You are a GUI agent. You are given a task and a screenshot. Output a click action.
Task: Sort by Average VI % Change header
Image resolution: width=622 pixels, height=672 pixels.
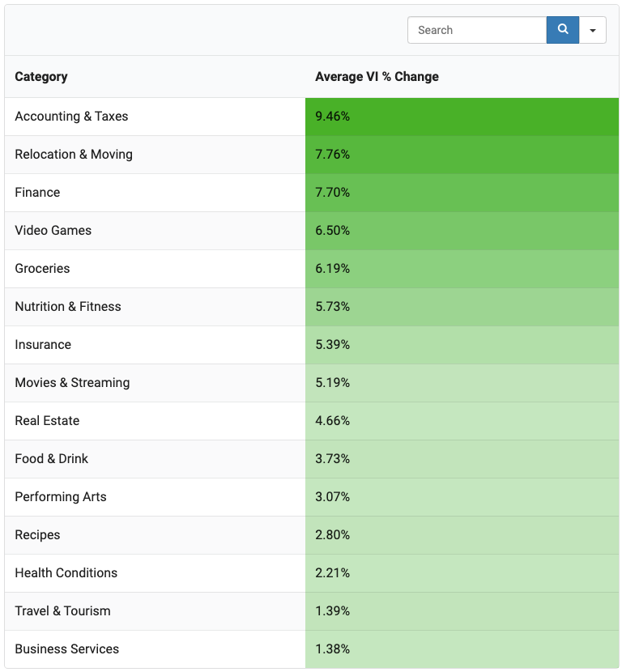pyautogui.click(x=377, y=77)
